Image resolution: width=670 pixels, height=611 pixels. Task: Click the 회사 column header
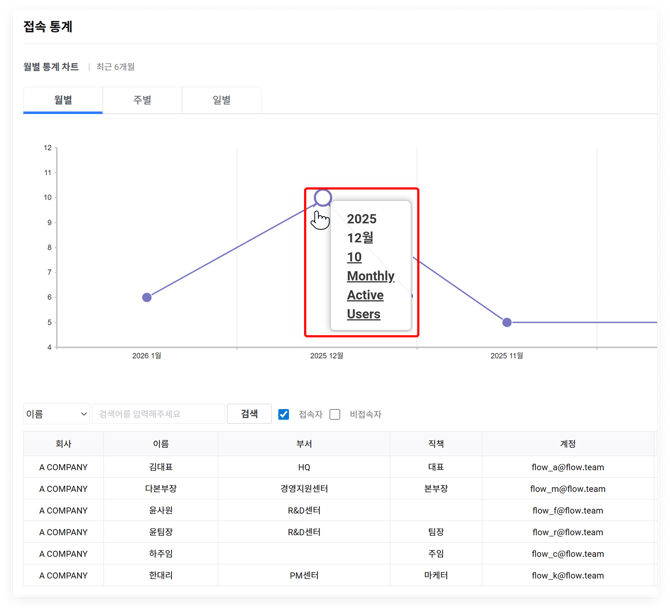point(63,444)
